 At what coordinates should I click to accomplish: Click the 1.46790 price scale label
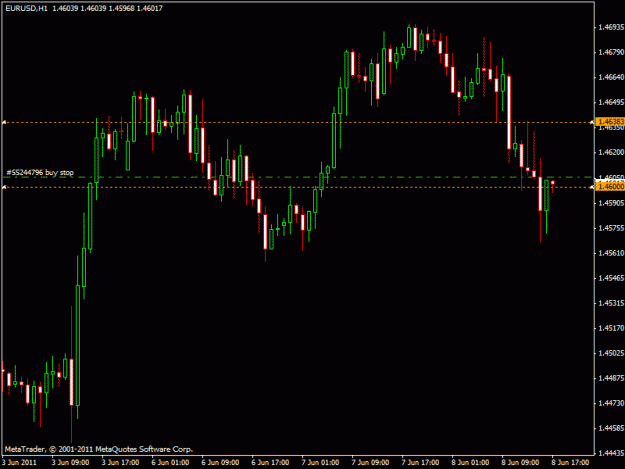pos(611,52)
